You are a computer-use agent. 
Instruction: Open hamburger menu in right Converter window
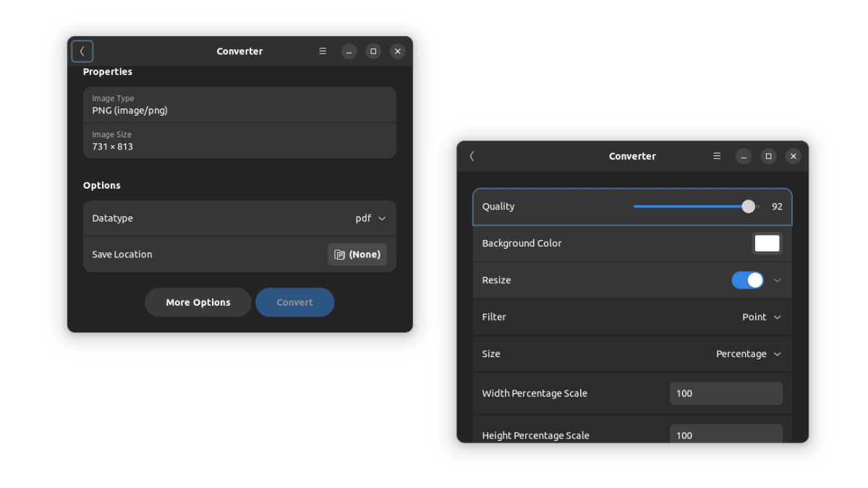coord(717,156)
